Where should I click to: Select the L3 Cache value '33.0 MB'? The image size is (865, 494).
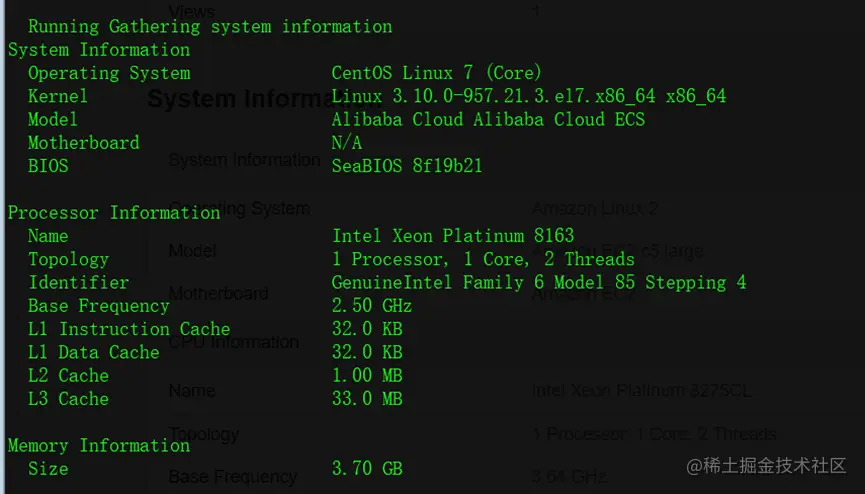point(367,399)
